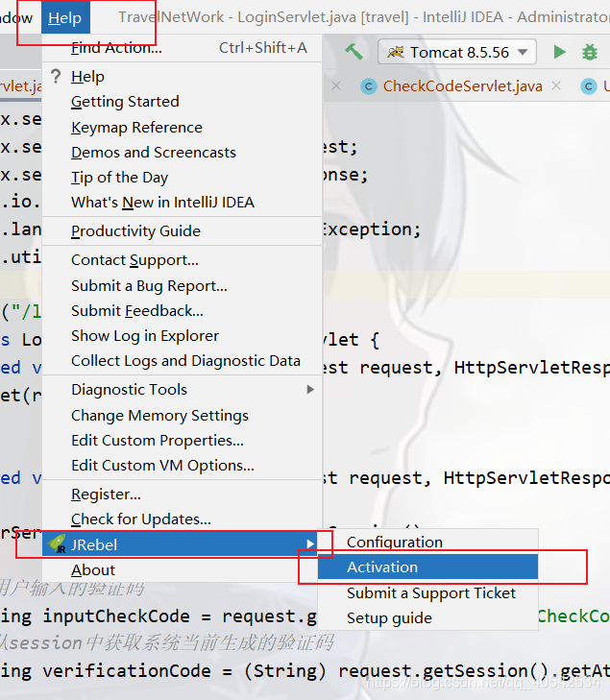Open JRebel Setup guide
610x700 pixels.
pos(427,617)
